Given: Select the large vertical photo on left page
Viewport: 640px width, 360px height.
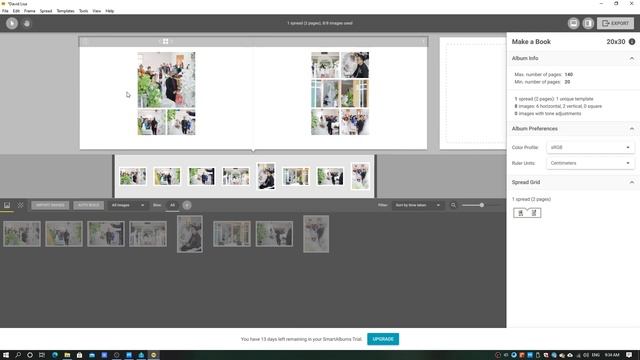Looking at the screenshot, I should pos(166,80).
